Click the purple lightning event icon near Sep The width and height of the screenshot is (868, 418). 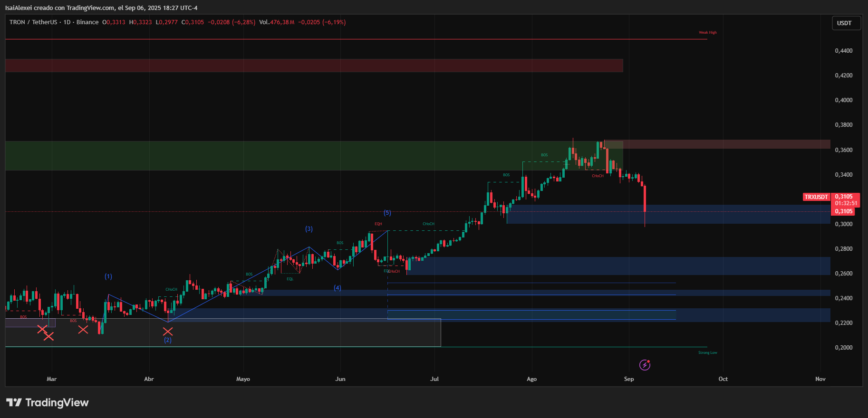click(x=645, y=365)
